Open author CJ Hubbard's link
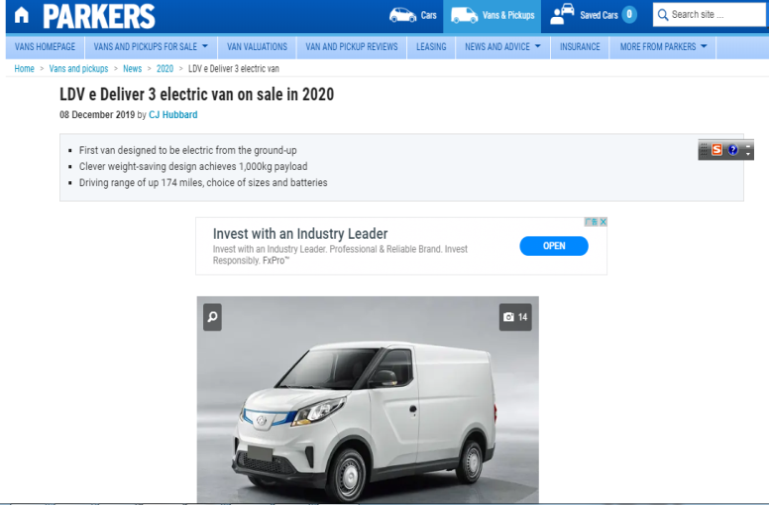Image resolution: width=769 pixels, height=505 pixels. point(173,115)
